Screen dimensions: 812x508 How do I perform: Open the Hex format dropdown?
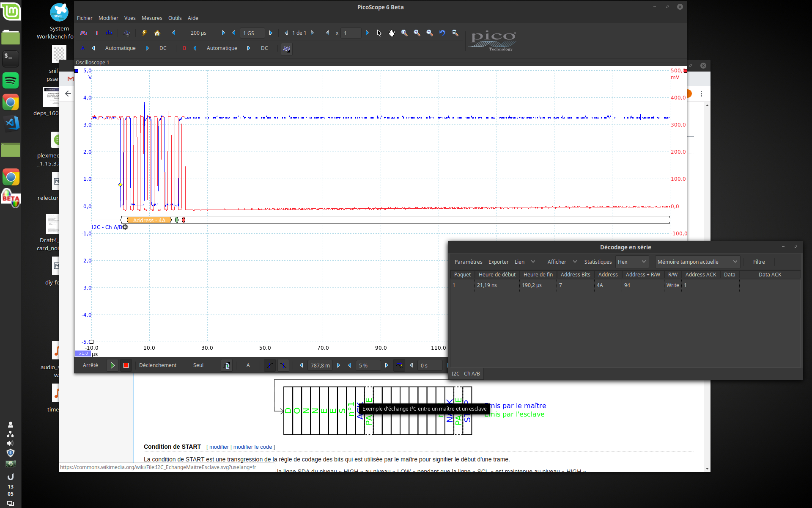click(x=632, y=262)
